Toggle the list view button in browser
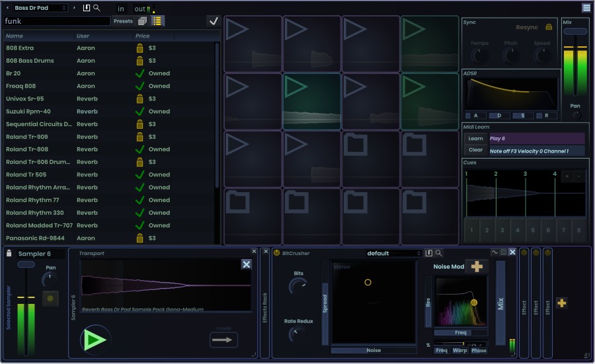This screenshot has width=595, height=364. pos(157,21)
